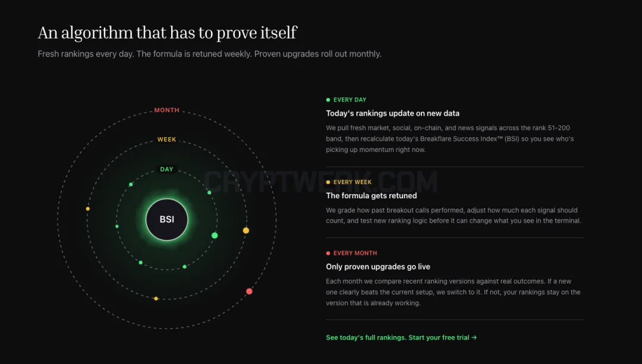The height and width of the screenshot is (364, 642).
Task: Click the large green dot on the day orbit
Action: [215, 235]
